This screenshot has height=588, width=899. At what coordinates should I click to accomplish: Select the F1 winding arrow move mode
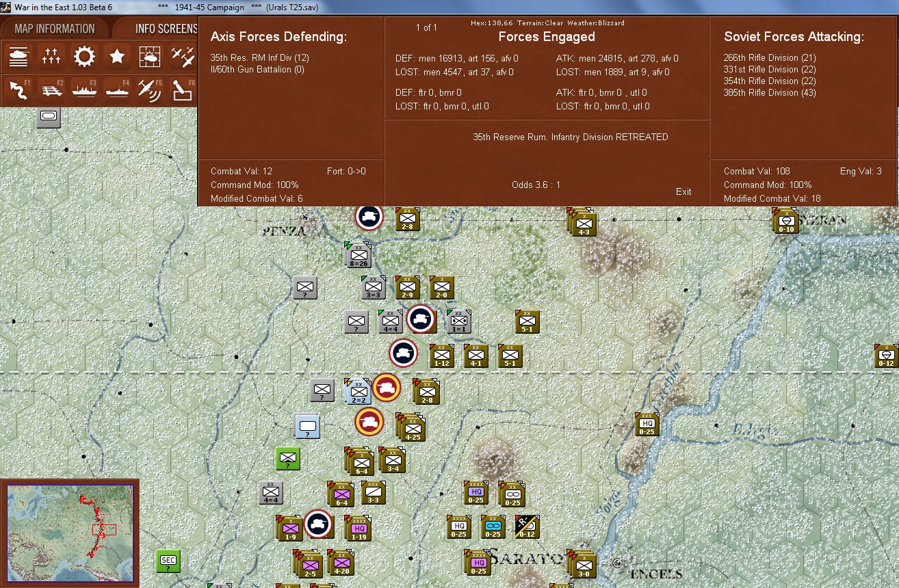point(19,90)
